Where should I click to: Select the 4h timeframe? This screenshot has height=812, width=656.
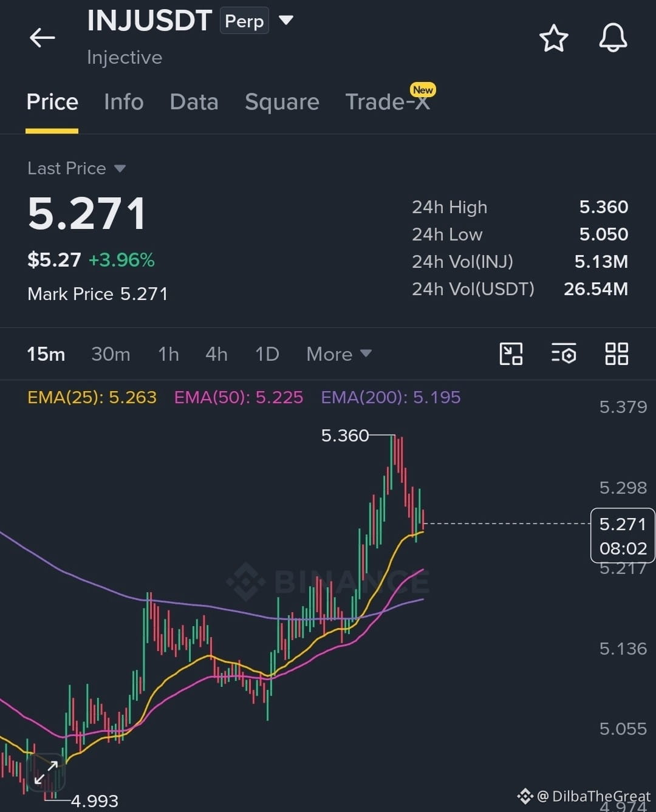pyautogui.click(x=216, y=353)
